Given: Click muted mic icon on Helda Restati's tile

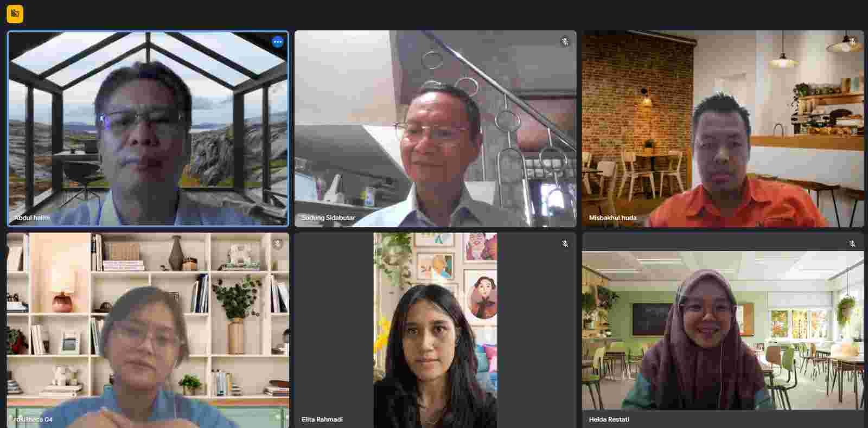Looking at the screenshot, I should pos(852,244).
